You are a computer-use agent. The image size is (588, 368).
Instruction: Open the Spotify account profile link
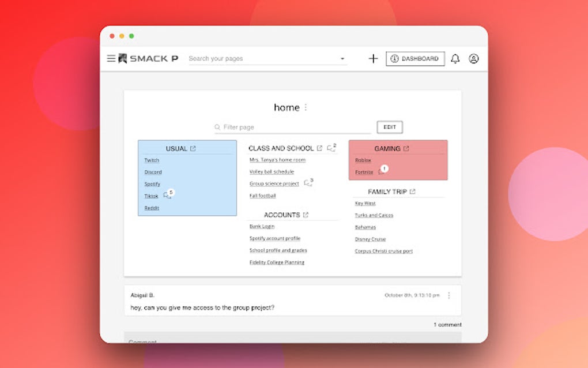pyautogui.click(x=275, y=238)
